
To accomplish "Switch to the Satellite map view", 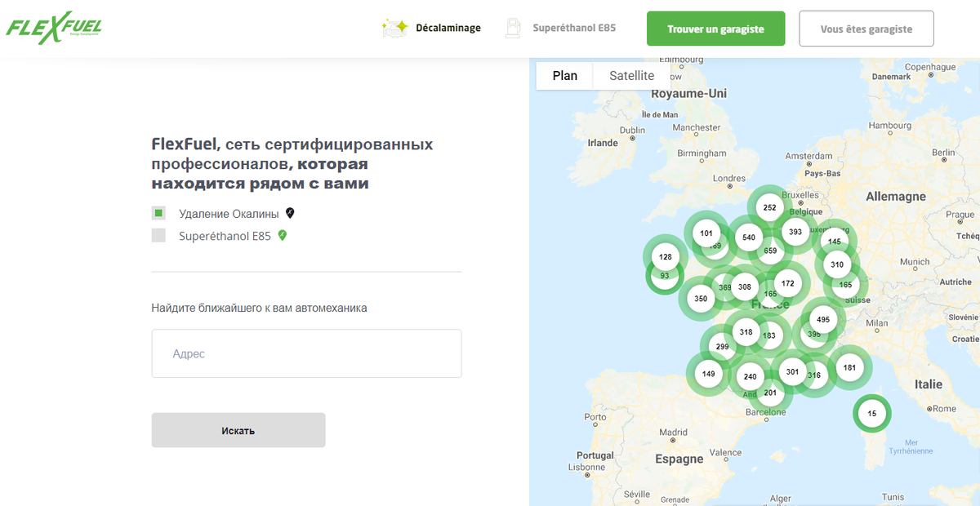I will (630, 75).
